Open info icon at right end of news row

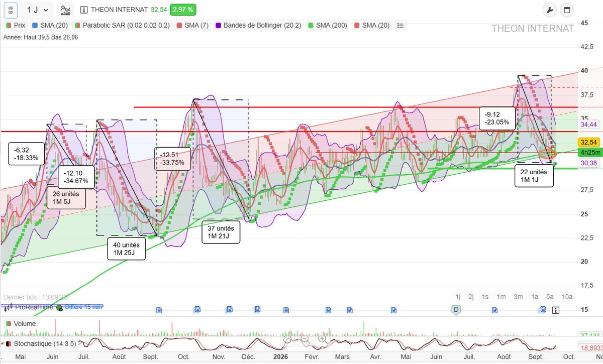555,310
